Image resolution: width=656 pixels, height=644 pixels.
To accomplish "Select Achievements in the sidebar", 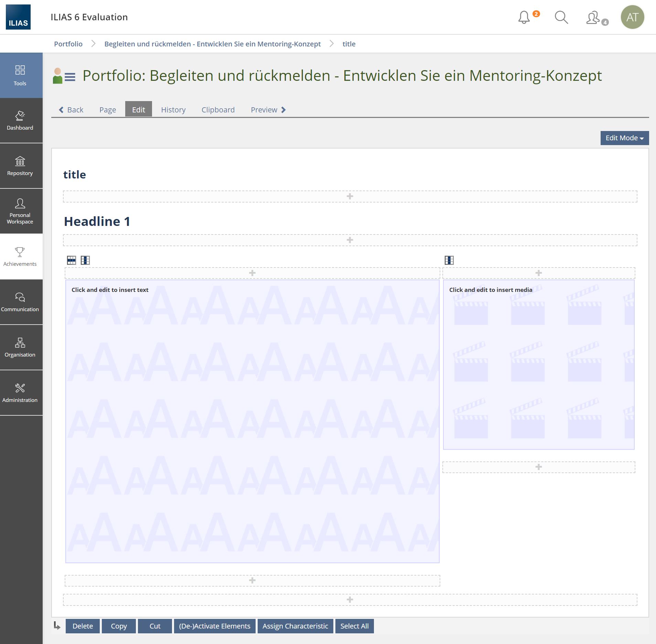I will (x=20, y=256).
